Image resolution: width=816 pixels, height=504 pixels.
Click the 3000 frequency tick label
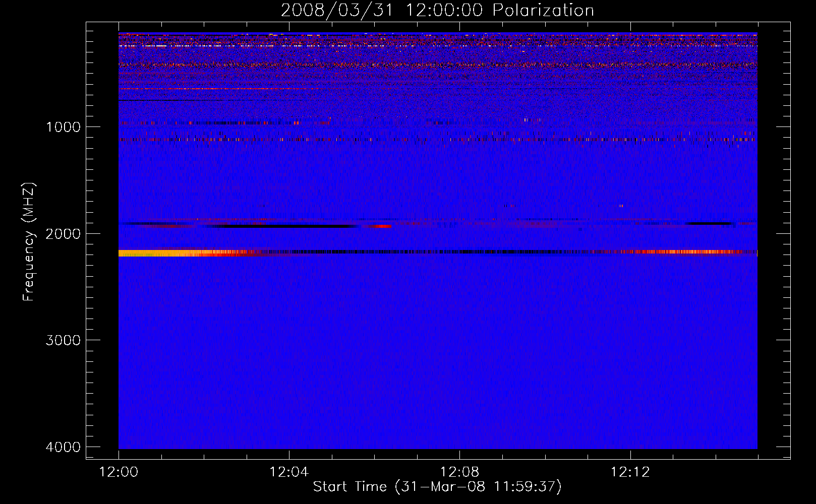(63, 340)
